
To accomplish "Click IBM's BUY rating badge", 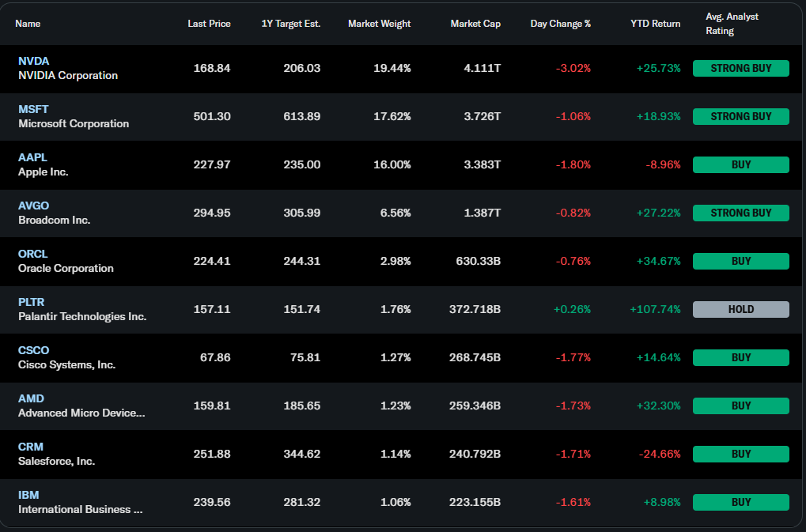I will pos(740,503).
